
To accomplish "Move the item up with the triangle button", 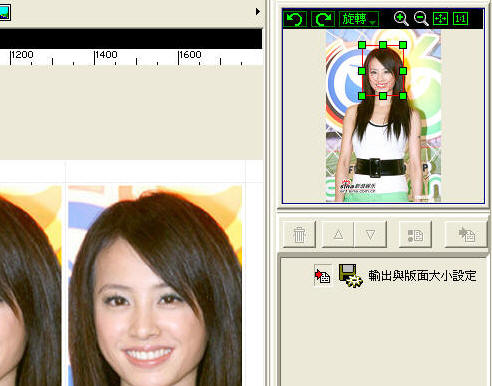I will [x=338, y=234].
